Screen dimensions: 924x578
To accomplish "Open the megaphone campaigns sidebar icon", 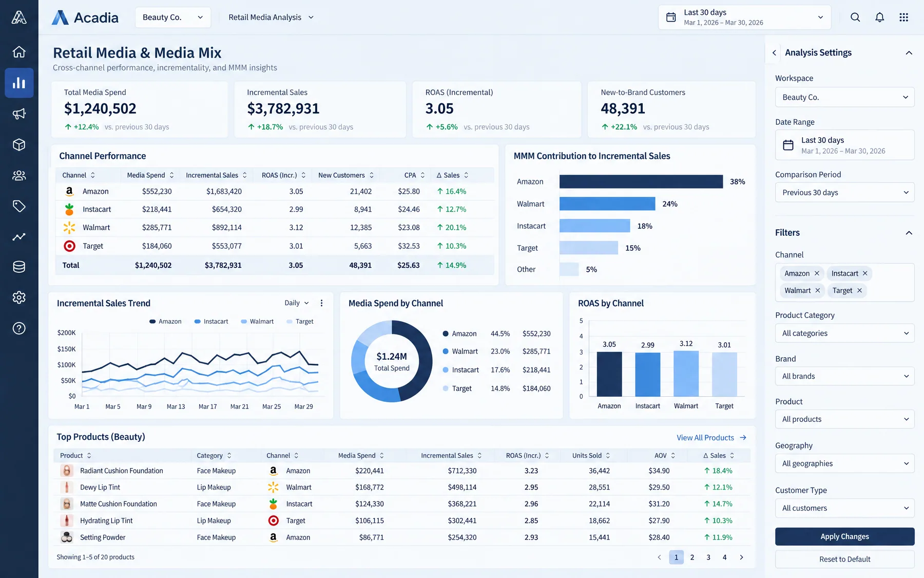I will [x=19, y=114].
